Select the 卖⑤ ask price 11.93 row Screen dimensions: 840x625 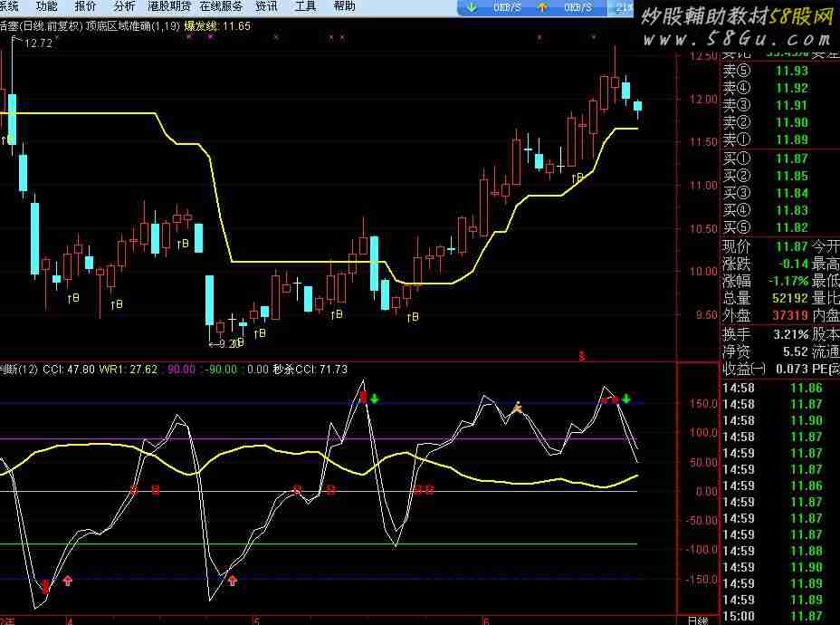(x=778, y=72)
